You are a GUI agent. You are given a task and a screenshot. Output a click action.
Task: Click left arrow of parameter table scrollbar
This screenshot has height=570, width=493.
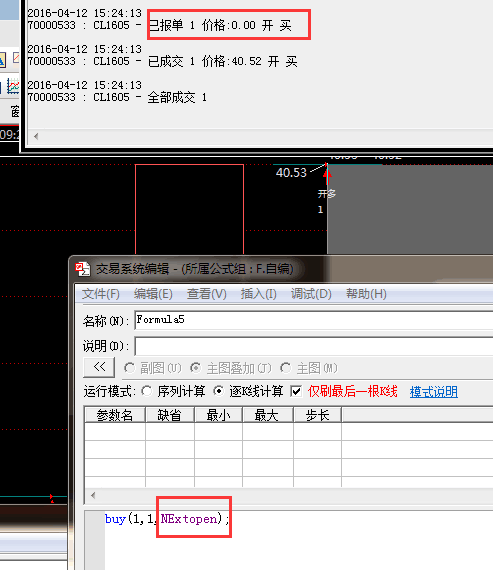[x=93, y=495]
